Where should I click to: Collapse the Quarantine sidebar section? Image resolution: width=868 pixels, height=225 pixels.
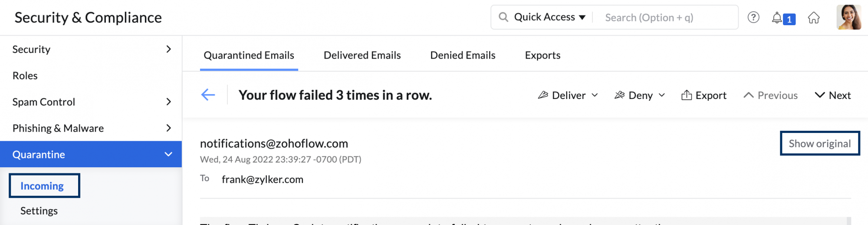coord(91,154)
